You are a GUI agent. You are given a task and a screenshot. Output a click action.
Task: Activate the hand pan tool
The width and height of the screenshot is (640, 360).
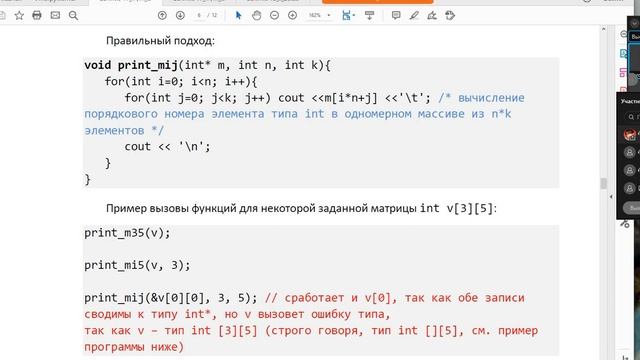point(256,16)
